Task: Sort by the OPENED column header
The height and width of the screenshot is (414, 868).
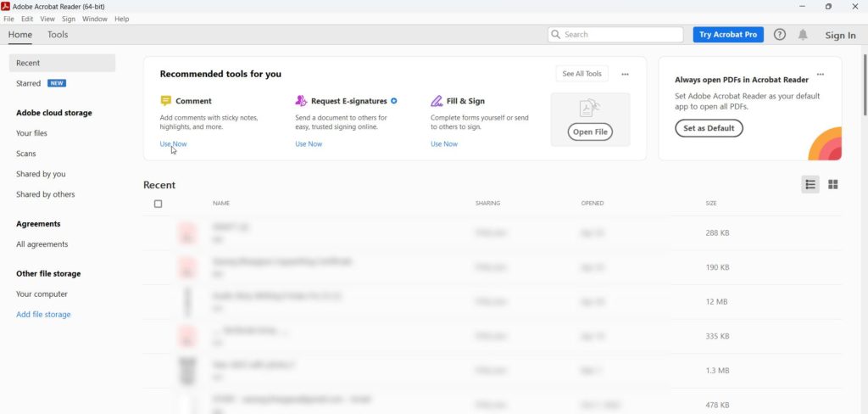Action: (x=593, y=204)
